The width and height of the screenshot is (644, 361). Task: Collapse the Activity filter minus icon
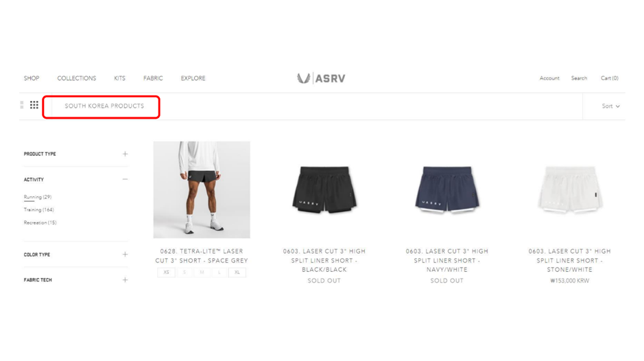[125, 179]
